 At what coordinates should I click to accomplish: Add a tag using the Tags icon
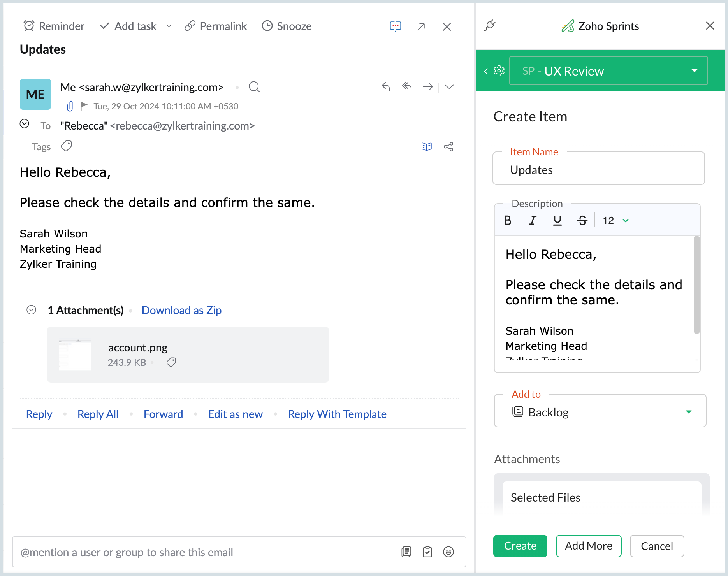(x=67, y=146)
